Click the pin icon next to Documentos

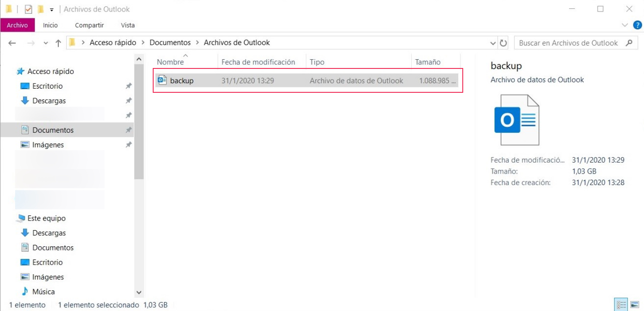129,130
